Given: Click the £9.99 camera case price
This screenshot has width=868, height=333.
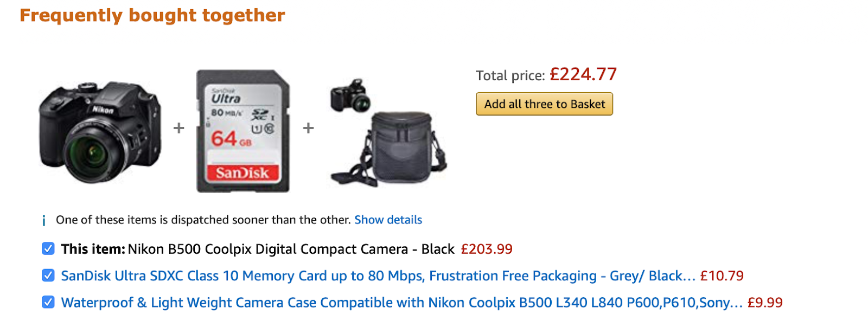Looking at the screenshot, I should 765,303.
